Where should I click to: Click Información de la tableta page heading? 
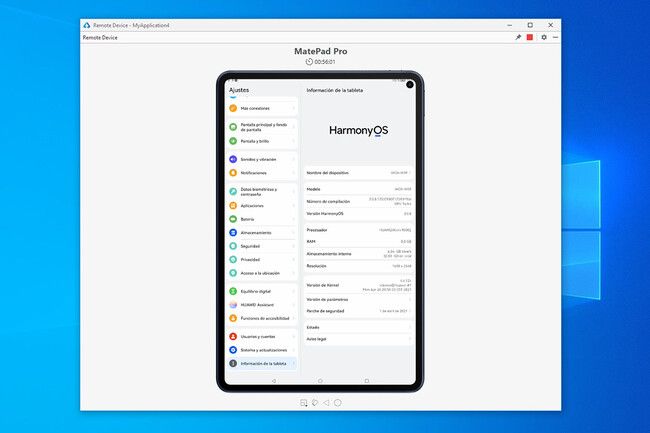point(335,90)
